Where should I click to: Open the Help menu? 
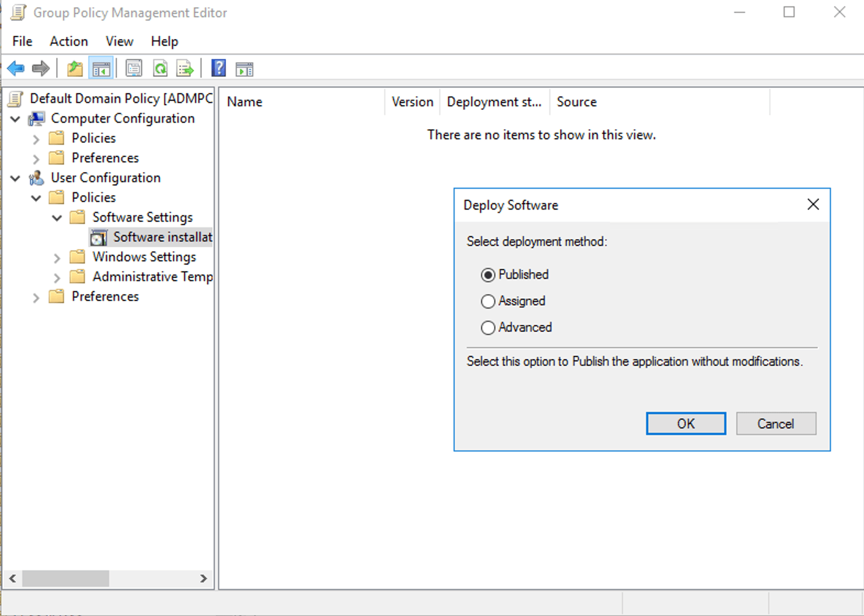[x=165, y=41]
